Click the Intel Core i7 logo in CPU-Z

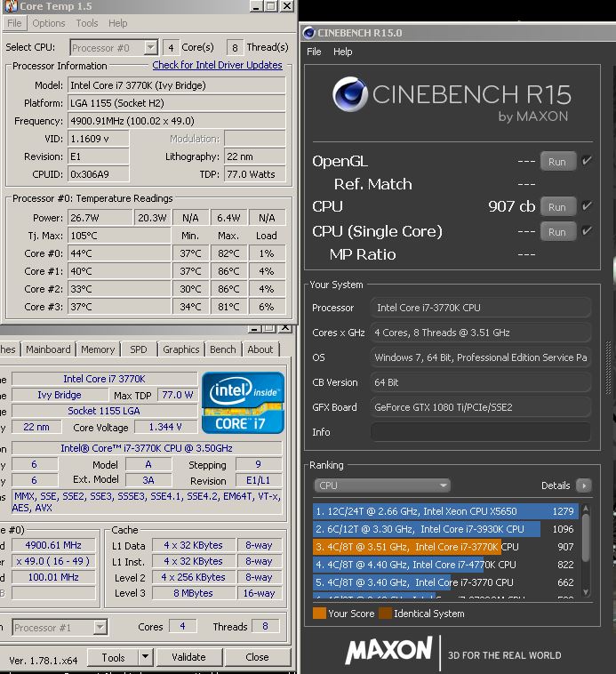(244, 403)
